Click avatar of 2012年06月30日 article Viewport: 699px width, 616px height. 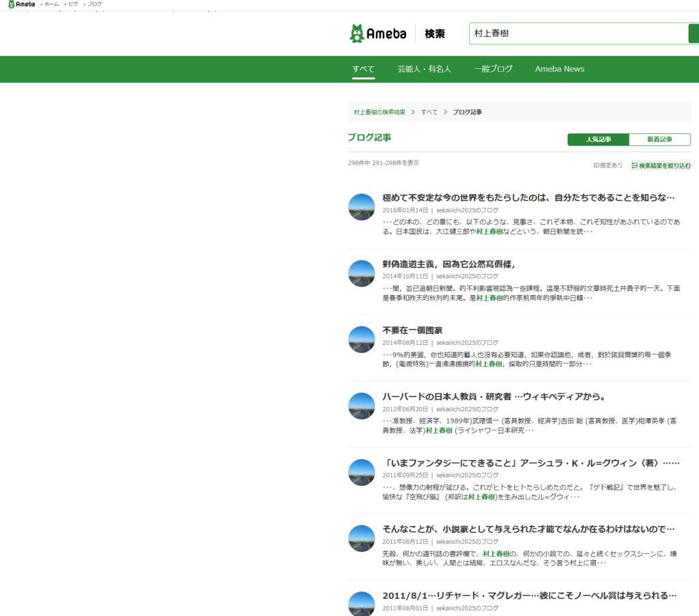tap(362, 406)
